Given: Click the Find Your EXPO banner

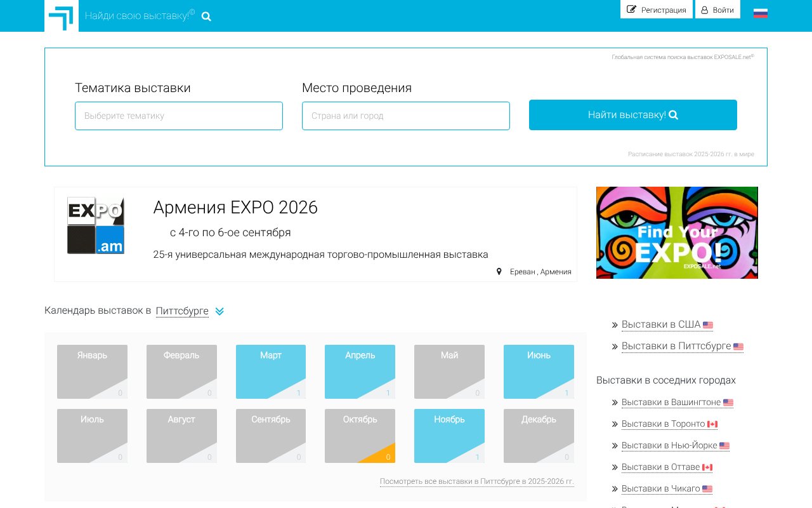Looking at the screenshot, I should pos(676,232).
